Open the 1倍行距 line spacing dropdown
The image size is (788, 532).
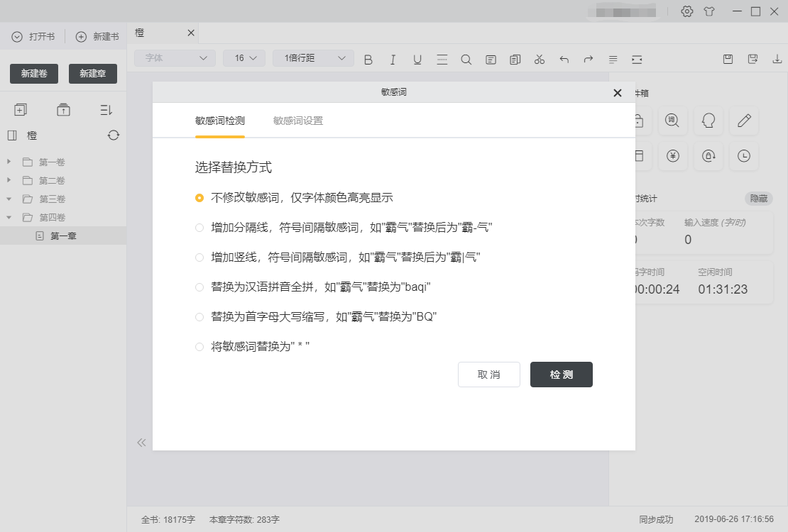pyautogui.click(x=313, y=57)
